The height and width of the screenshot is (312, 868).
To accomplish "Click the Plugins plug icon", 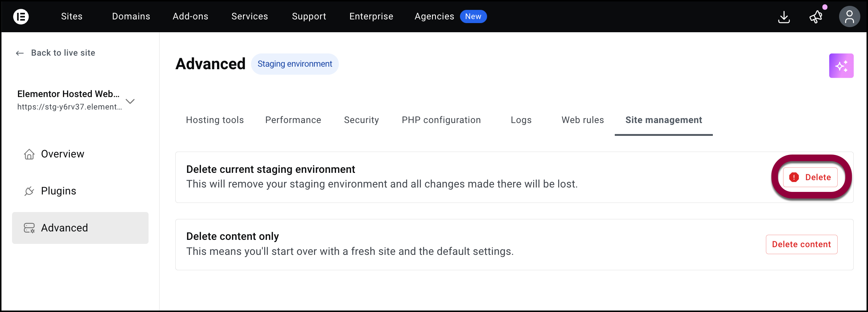I will click(x=29, y=191).
